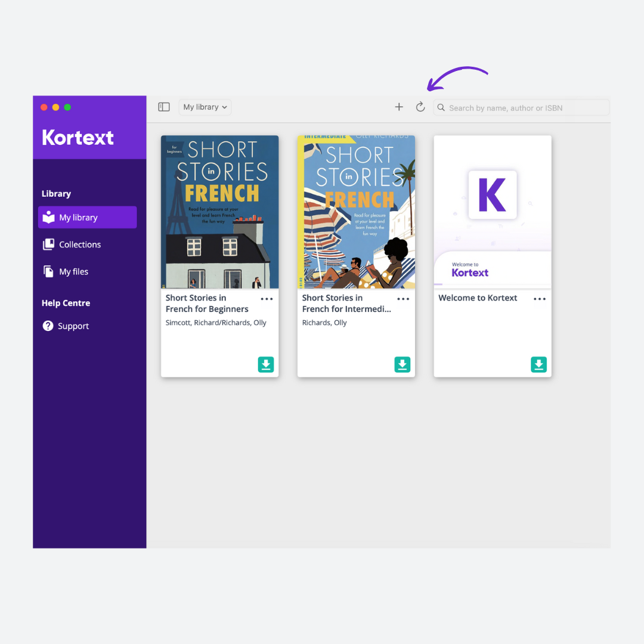644x644 pixels.
Task: Click the Welcome to Kortext title text
Action: click(x=478, y=298)
